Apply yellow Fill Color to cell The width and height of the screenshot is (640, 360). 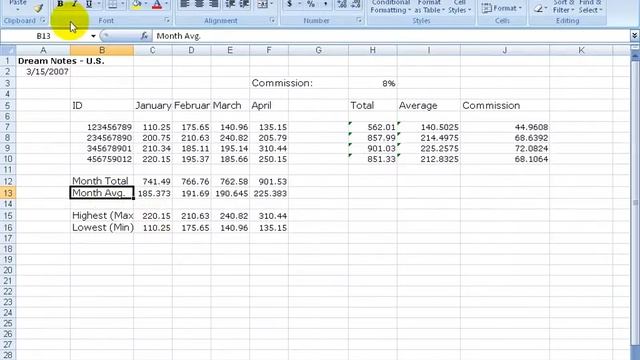pos(137,4)
